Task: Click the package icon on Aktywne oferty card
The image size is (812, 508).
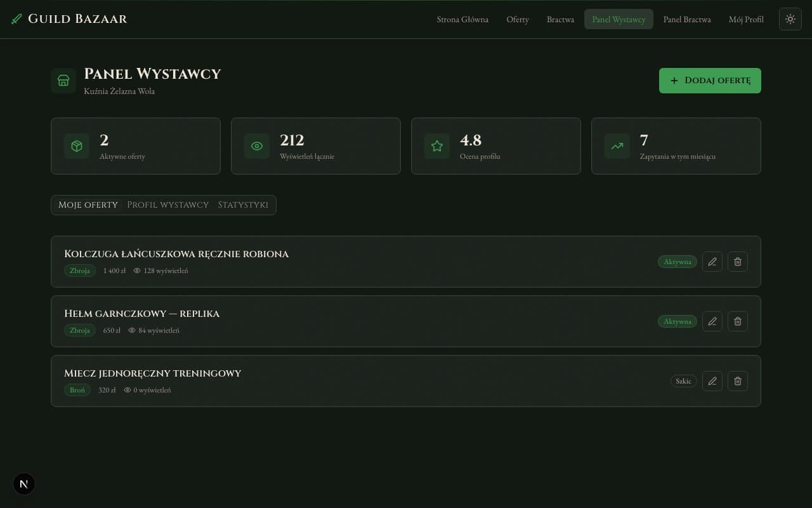Action: click(77, 146)
